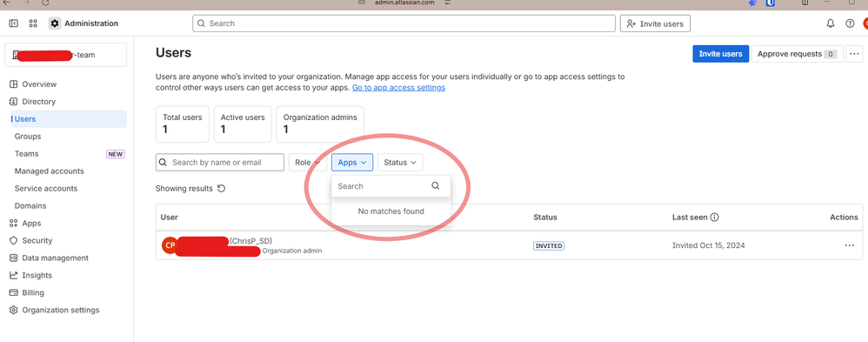Open the notifications bell
The height and width of the screenshot is (342, 868).
831,23
